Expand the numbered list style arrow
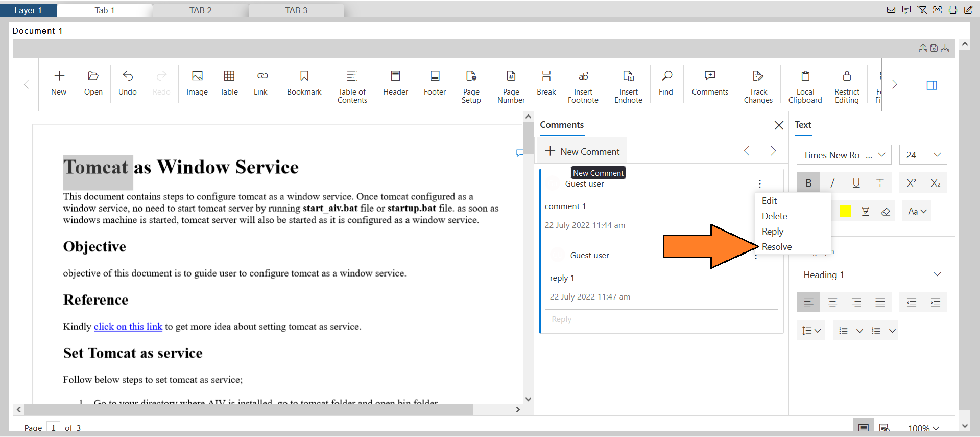Screen dimensions: 980x437 pyautogui.click(x=892, y=331)
